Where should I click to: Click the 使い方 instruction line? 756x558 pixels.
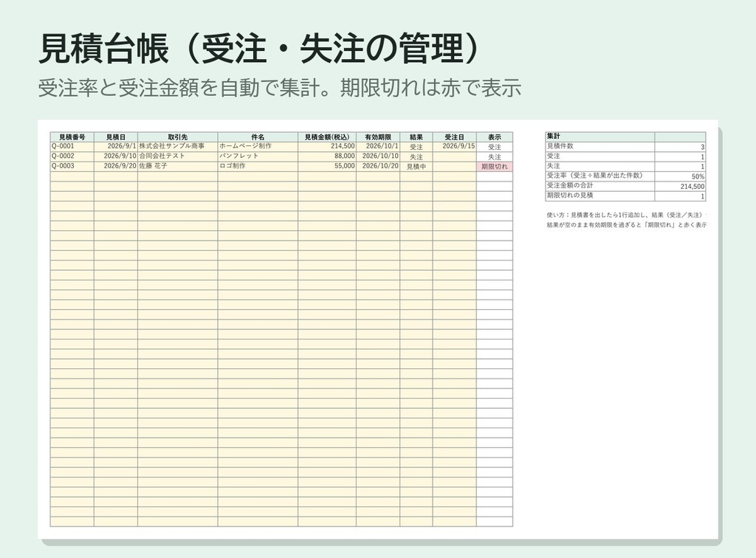[626, 215]
